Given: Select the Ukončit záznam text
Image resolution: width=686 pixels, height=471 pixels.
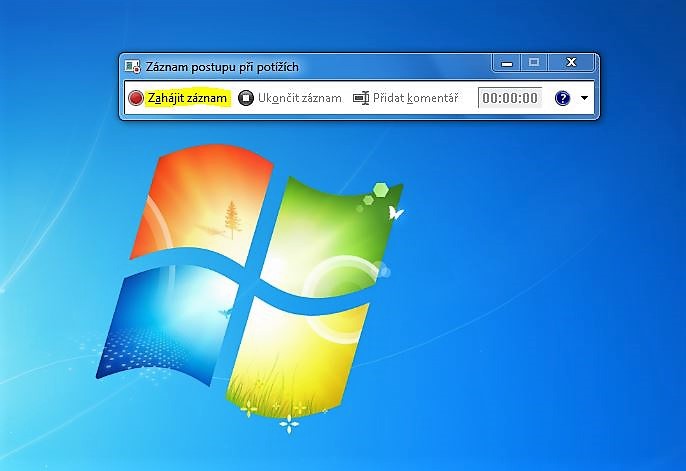Looking at the screenshot, I should click(300, 98).
